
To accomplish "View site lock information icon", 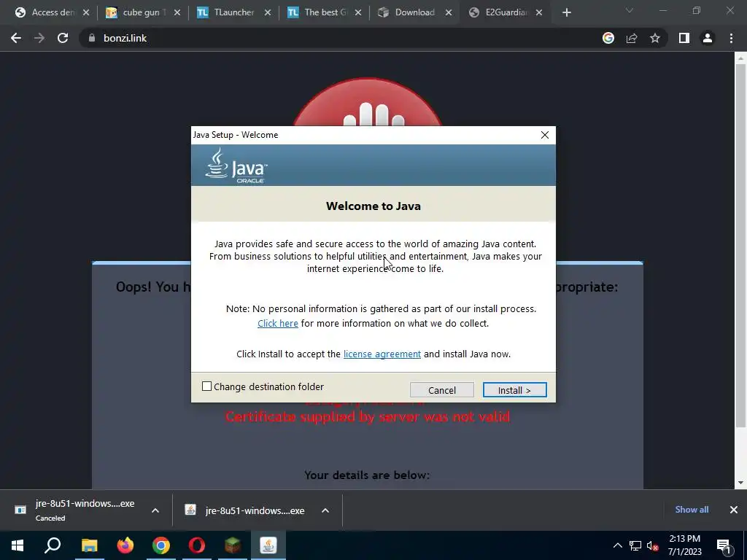I will pos(92,38).
